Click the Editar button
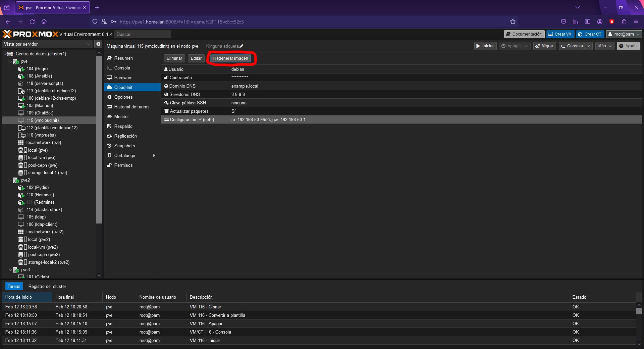 [196, 58]
